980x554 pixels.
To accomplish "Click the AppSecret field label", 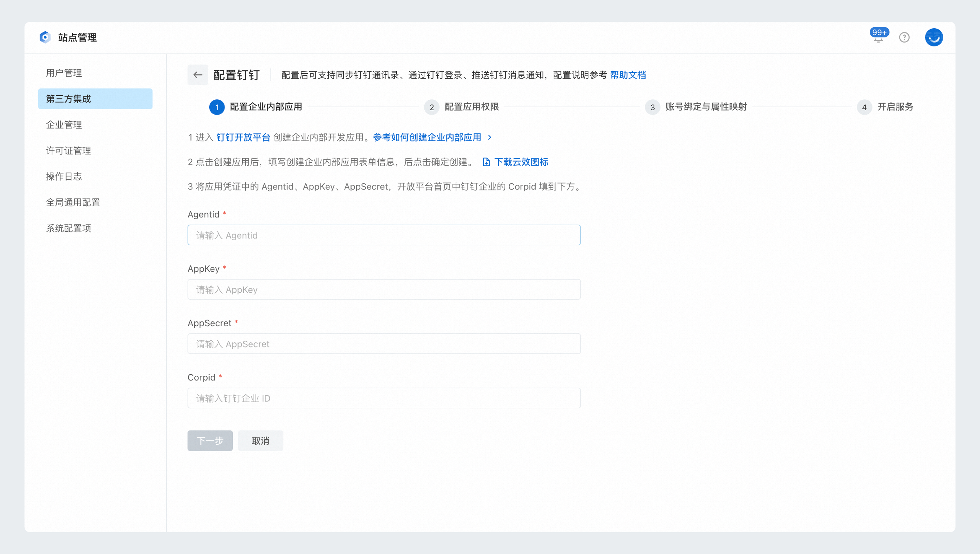I will (x=209, y=323).
